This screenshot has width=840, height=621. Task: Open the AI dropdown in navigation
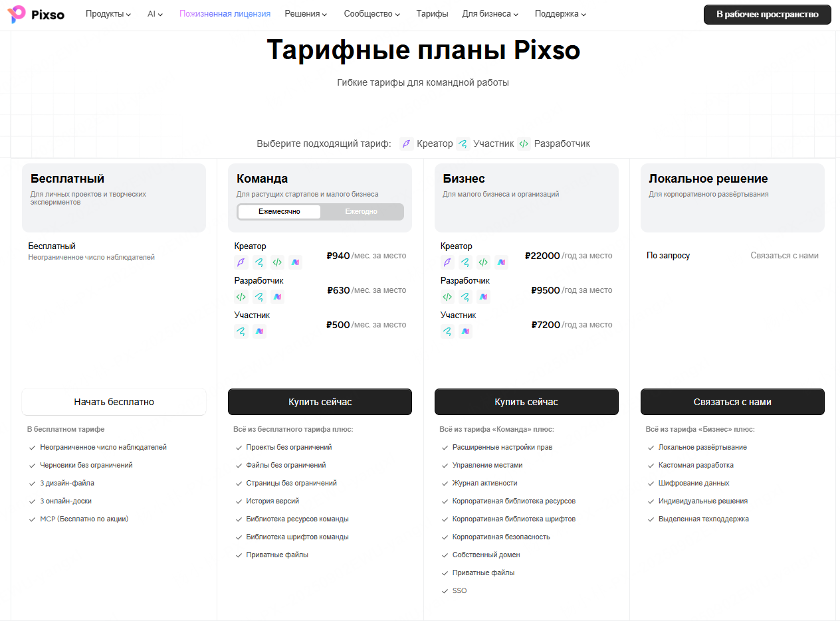point(155,14)
